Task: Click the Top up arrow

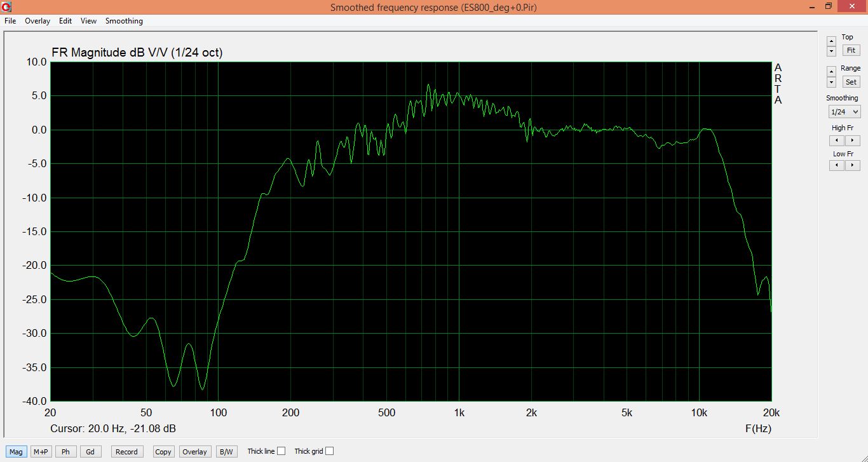Action: [x=831, y=41]
